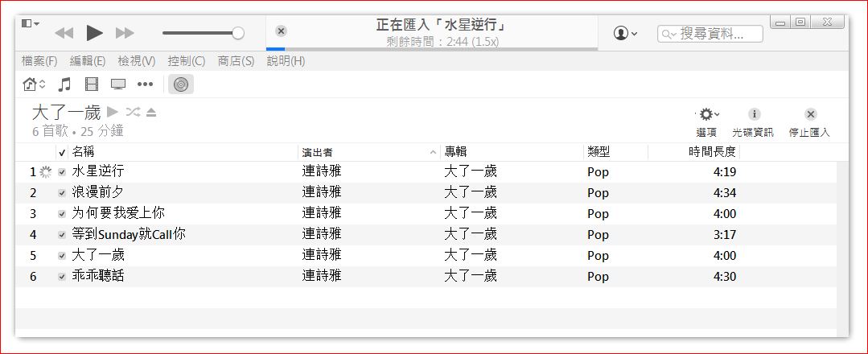
Task: Uncheck the checkbox for 浪漫前夕
Action: [x=62, y=193]
